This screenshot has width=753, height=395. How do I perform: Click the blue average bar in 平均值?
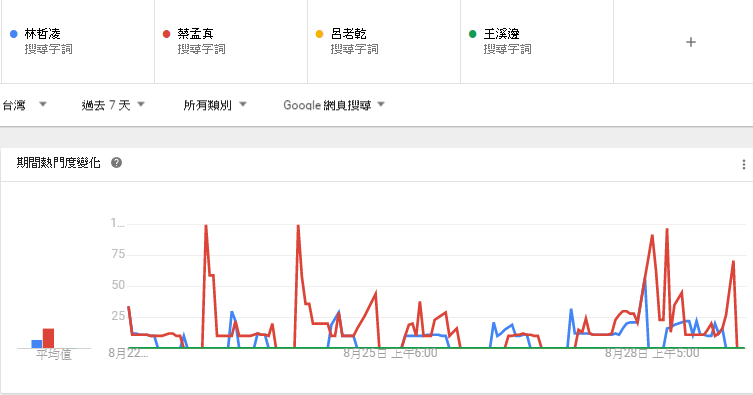click(37, 344)
